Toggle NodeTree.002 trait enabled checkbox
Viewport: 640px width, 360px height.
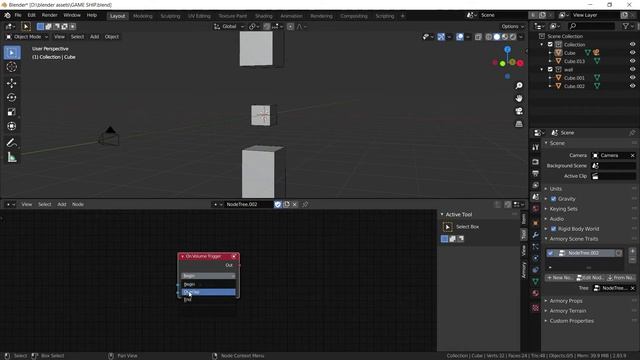pos(550,253)
